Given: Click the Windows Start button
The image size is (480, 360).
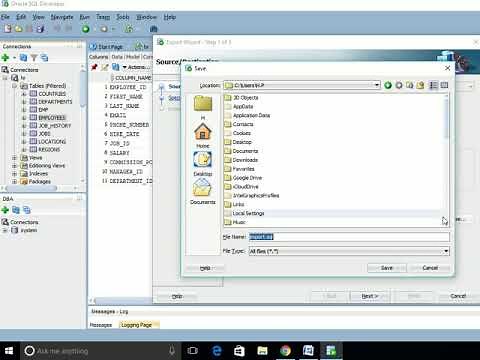Looking at the screenshot, I should click(9, 351).
